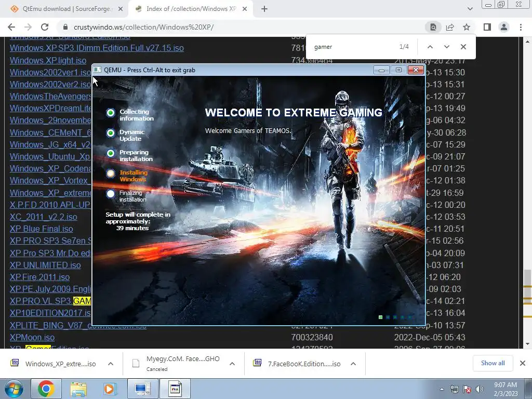This screenshot has height=399, width=532.
Task: Open the XP Blue Final.iso link
Action: [x=42, y=229]
